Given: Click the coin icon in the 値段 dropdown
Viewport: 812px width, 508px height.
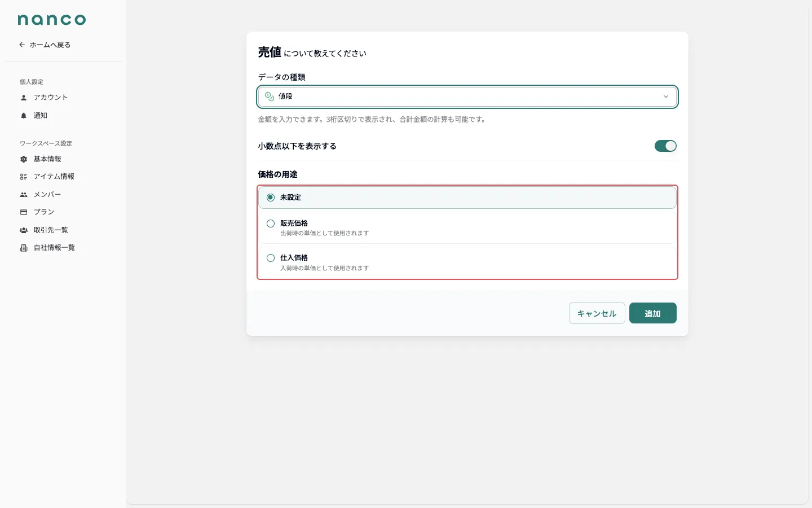Looking at the screenshot, I should [270, 97].
